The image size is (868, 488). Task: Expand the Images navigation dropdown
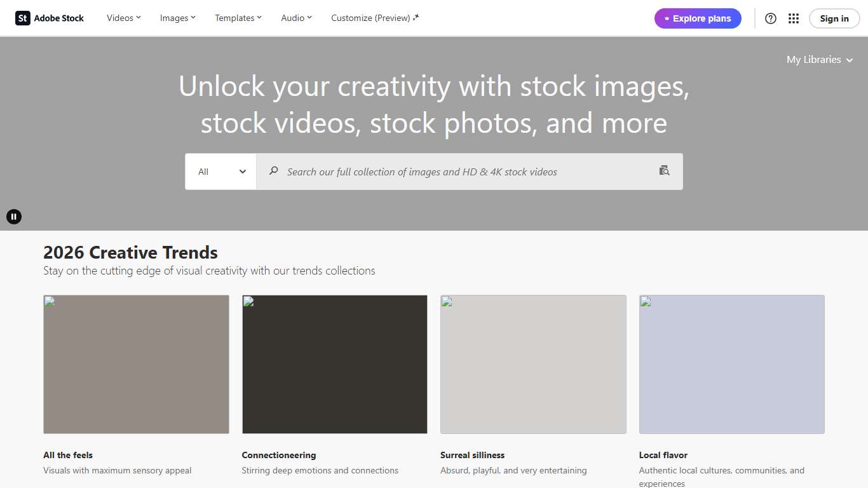coord(177,18)
